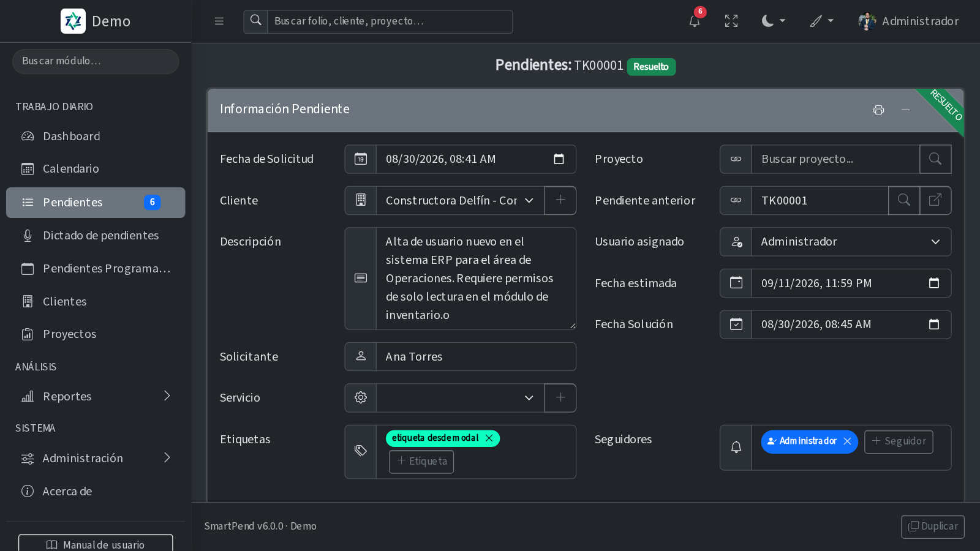Open calendar picker for Fecha estimada
Screen dimensions: 980x551
933,283
